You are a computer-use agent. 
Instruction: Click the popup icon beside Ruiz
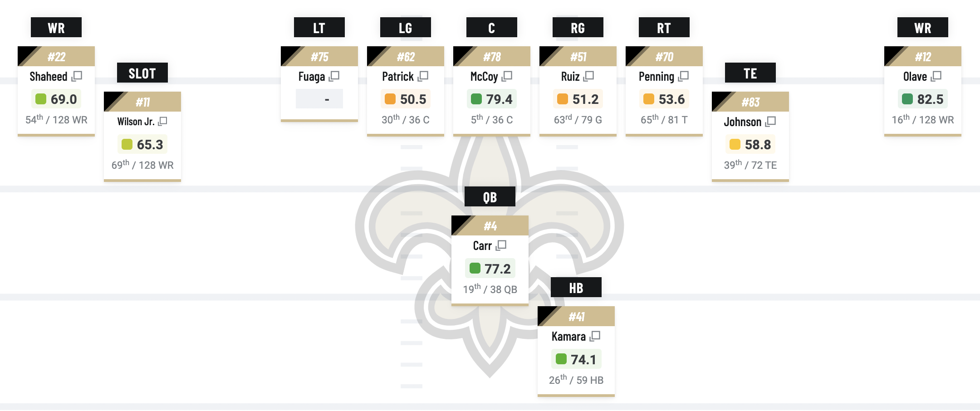588,76
